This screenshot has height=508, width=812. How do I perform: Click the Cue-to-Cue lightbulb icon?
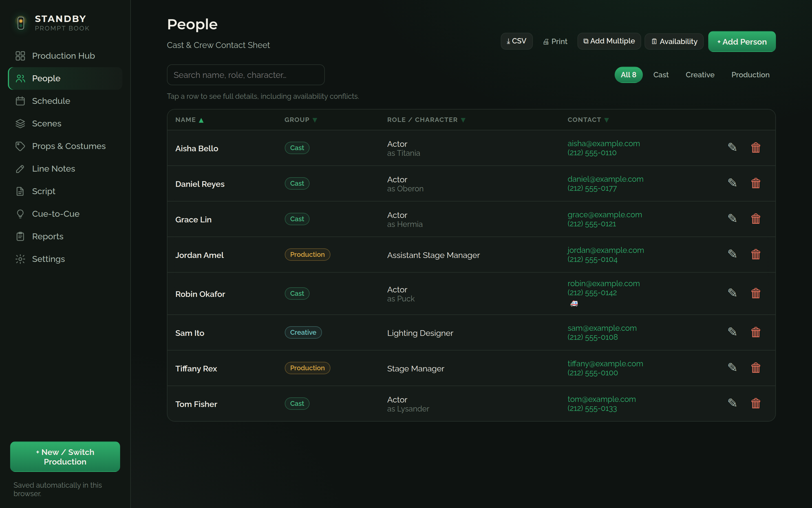coord(20,214)
